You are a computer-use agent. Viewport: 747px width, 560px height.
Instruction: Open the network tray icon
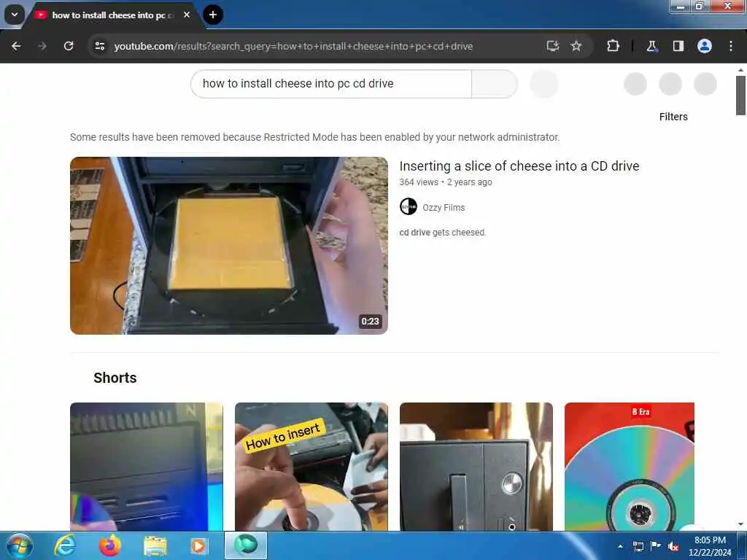[638, 546]
